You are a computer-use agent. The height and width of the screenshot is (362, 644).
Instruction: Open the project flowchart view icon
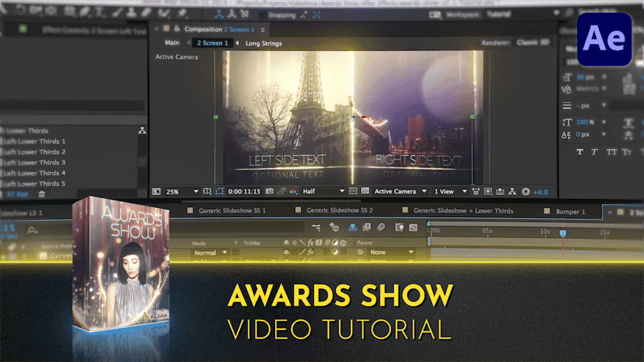pos(142,131)
